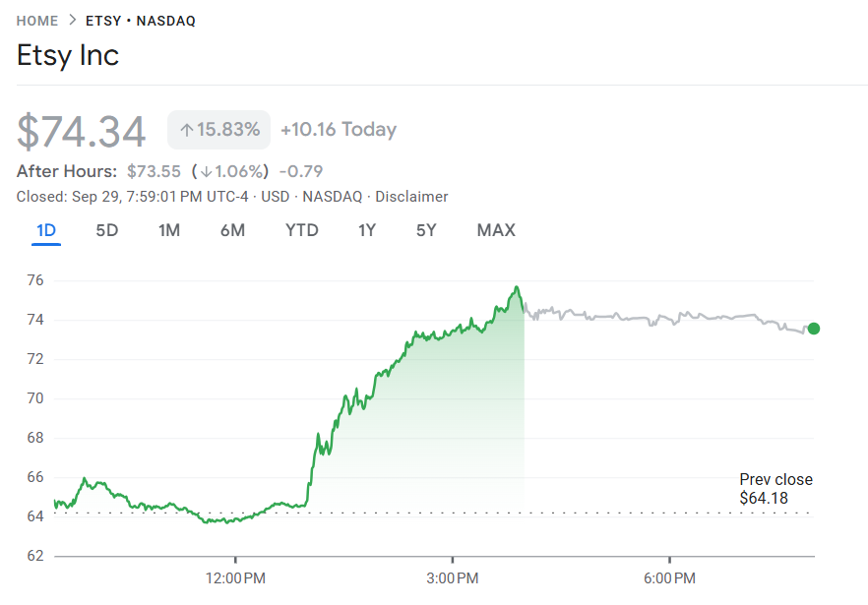
Task: Show the 1M price history tab
Action: coord(169,231)
